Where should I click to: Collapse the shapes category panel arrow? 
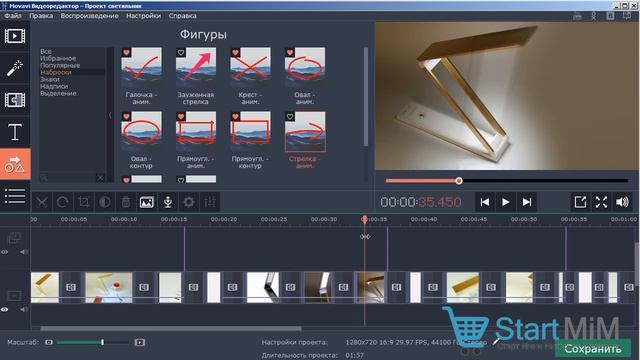coord(110,115)
